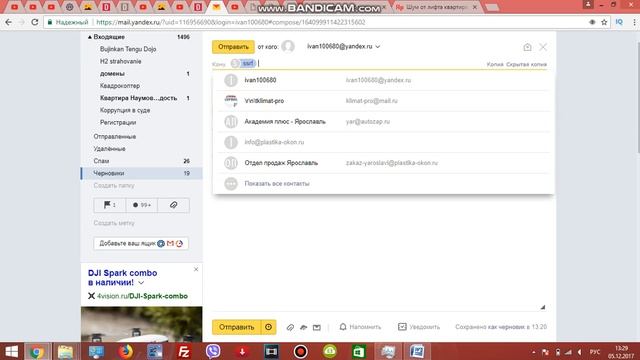Viewport: 640px width, 360px height.
Task: Choose the klimat-pro contact suggestion
Action: click(x=383, y=101)
